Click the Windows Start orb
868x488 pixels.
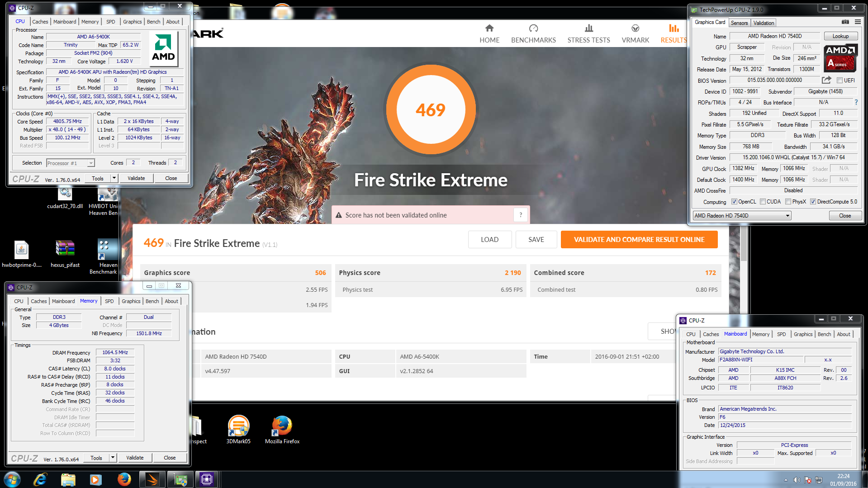point(12,479)
